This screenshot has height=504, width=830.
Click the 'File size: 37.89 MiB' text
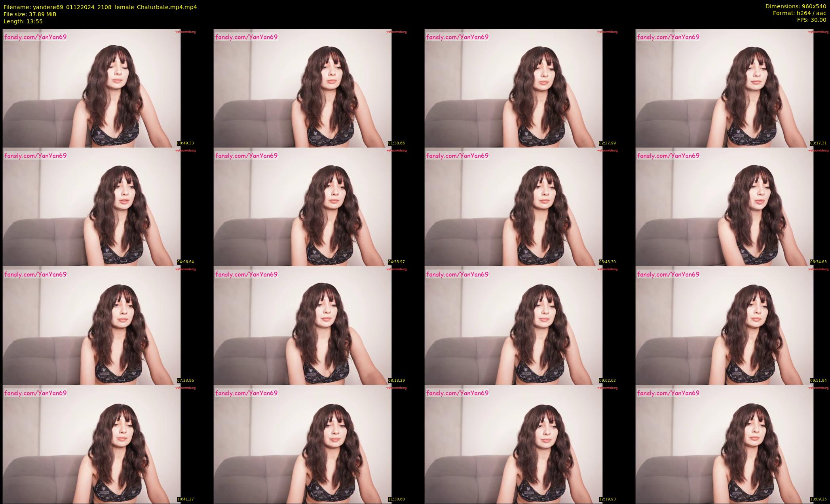point(30,14)
